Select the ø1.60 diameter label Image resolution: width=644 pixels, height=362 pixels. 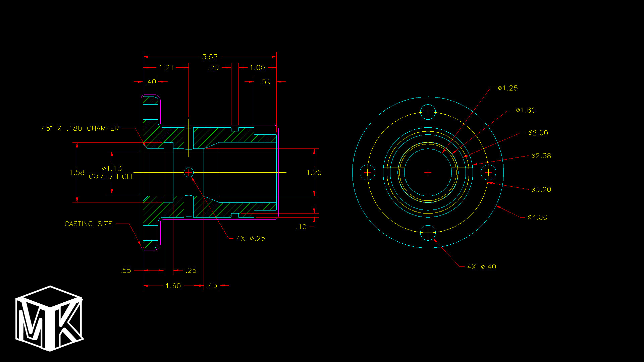pos(526,110)
